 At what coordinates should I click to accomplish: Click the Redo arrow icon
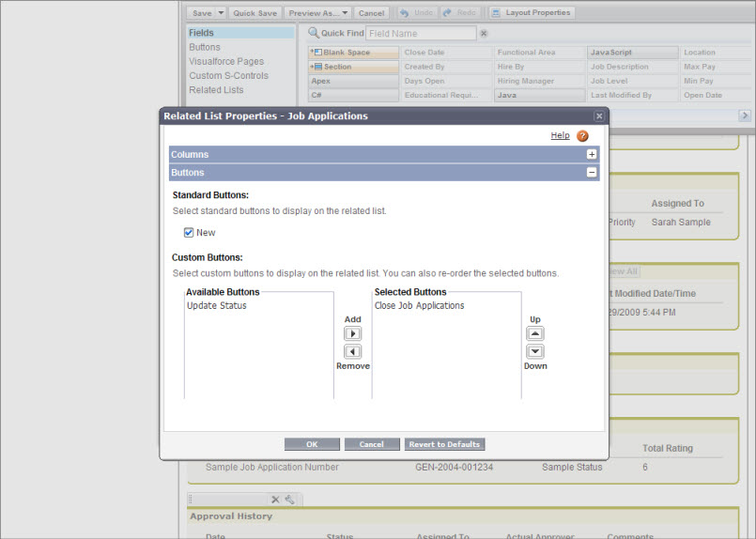447,12
